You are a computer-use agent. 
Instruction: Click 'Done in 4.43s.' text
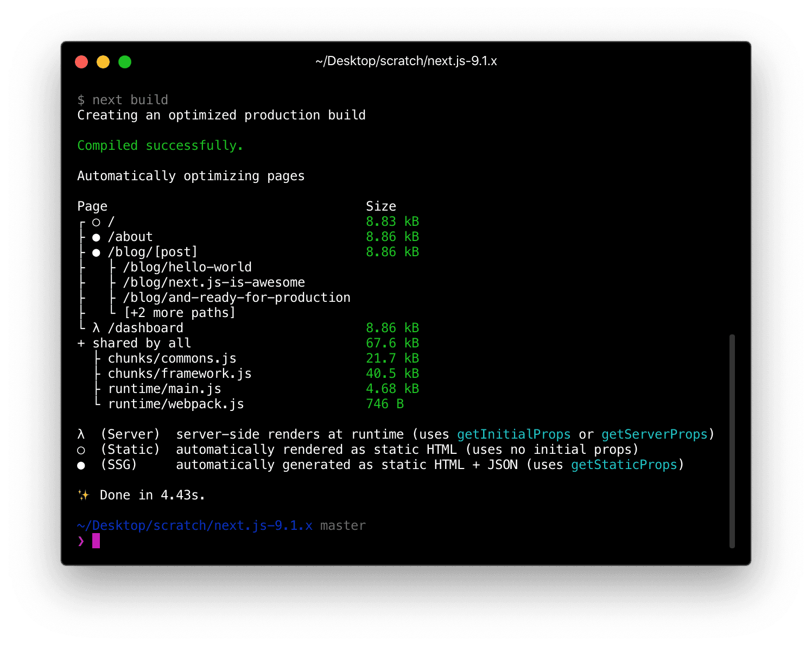[x=153, y=495]
